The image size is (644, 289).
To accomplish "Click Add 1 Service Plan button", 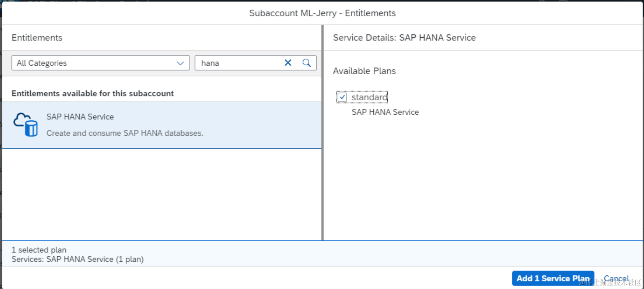I will pyautogui.click(x=553, y=278).
